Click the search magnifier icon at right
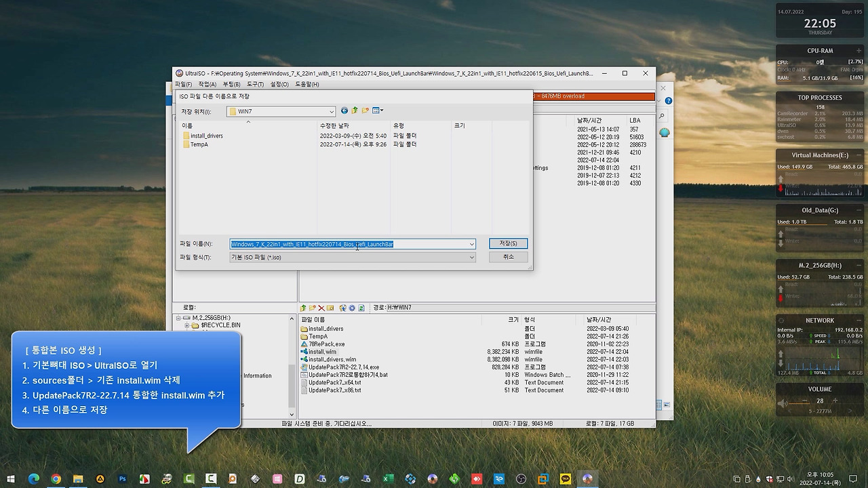868x488 pixels. pos(663,117)
